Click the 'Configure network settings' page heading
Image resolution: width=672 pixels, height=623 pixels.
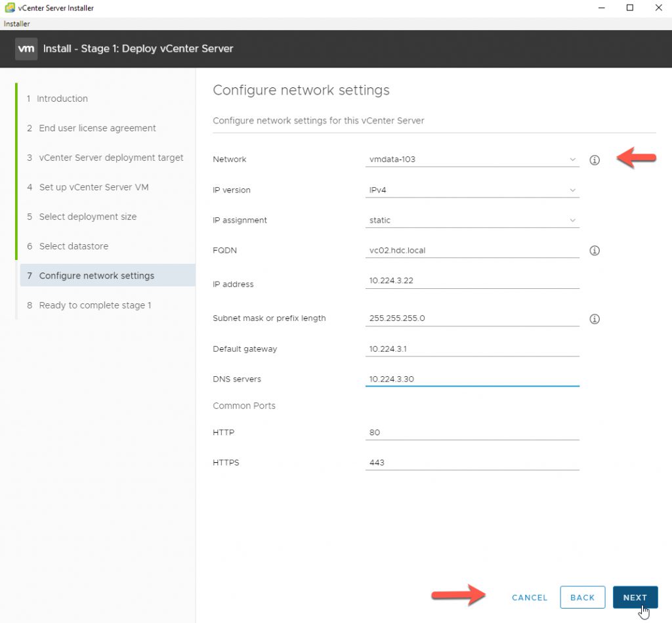[301, 91]
